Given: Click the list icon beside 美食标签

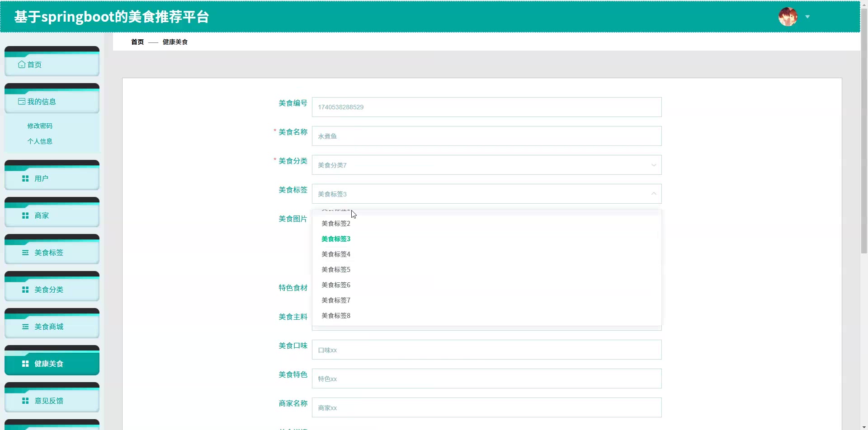Looking at the screenshot, I should [x=25, y=253].
